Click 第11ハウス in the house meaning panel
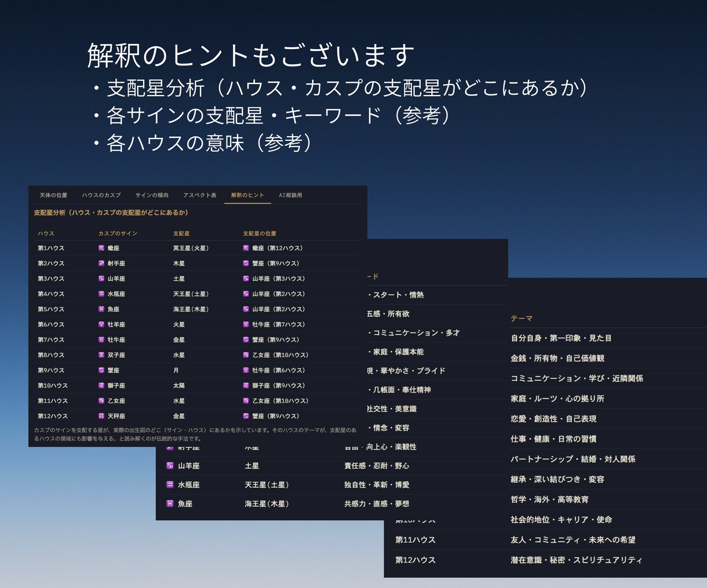This screenshot has height=588, width=707. pyautogui.click(x=416, y=540)
